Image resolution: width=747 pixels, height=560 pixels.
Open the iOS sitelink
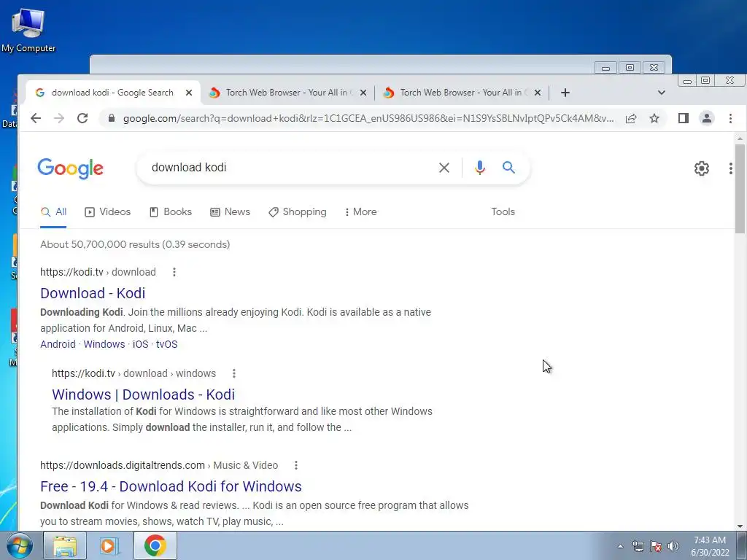click(x=140, y=344)
